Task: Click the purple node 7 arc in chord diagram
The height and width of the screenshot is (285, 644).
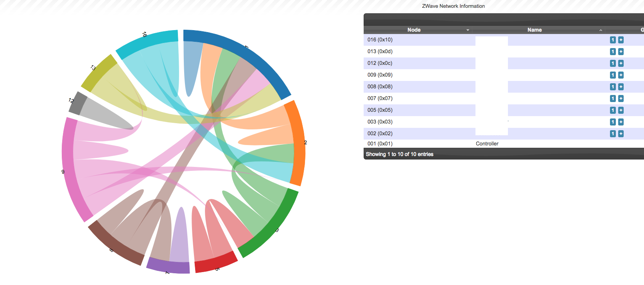Action: (168, 267)
